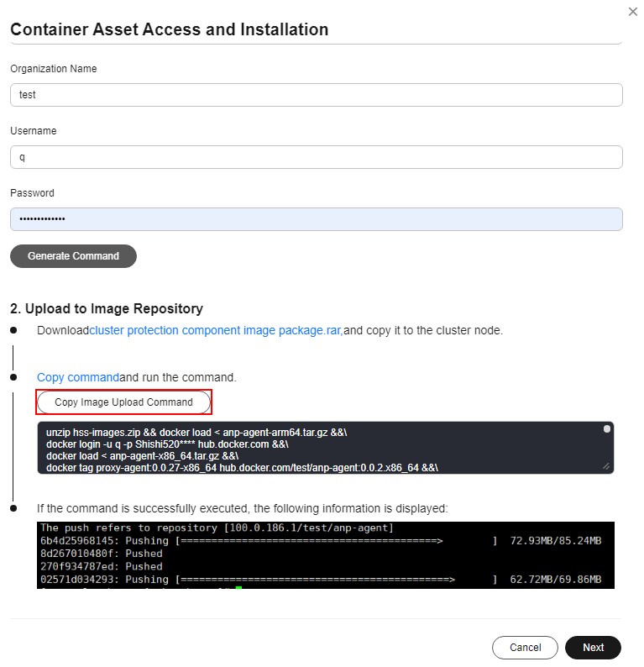Download cluster protection component image package.rar

[x=216, y=330]
